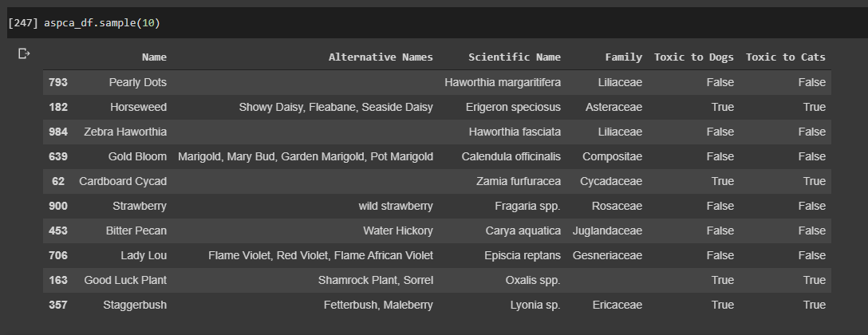
Task: Click the Juglandaceae family cell
Action: click(607, 231)
